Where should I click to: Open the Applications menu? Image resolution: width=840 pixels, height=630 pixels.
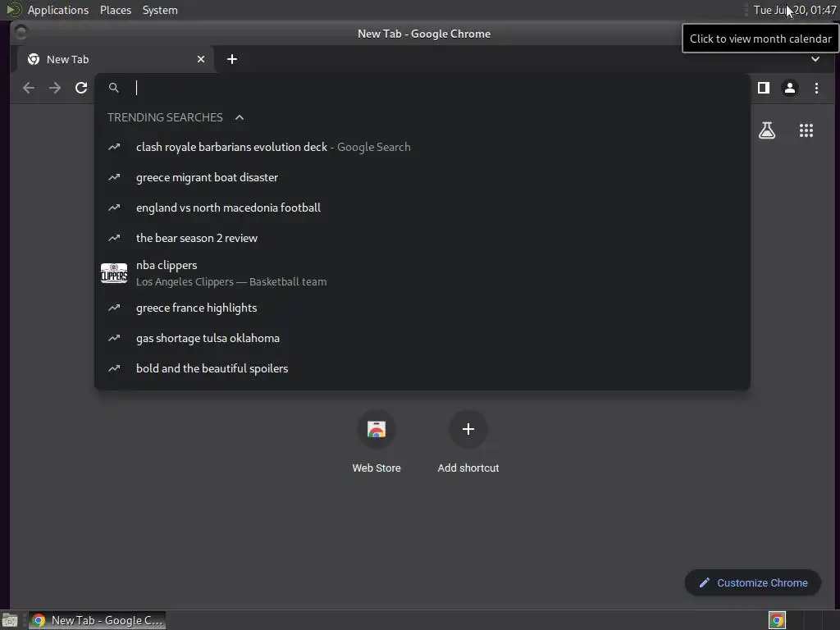click(58, 10)
